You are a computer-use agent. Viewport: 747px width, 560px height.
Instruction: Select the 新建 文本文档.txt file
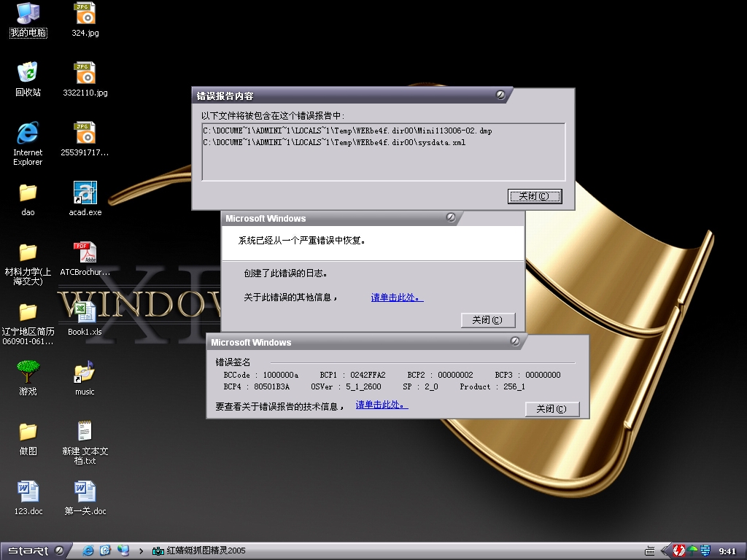point(85,432)
